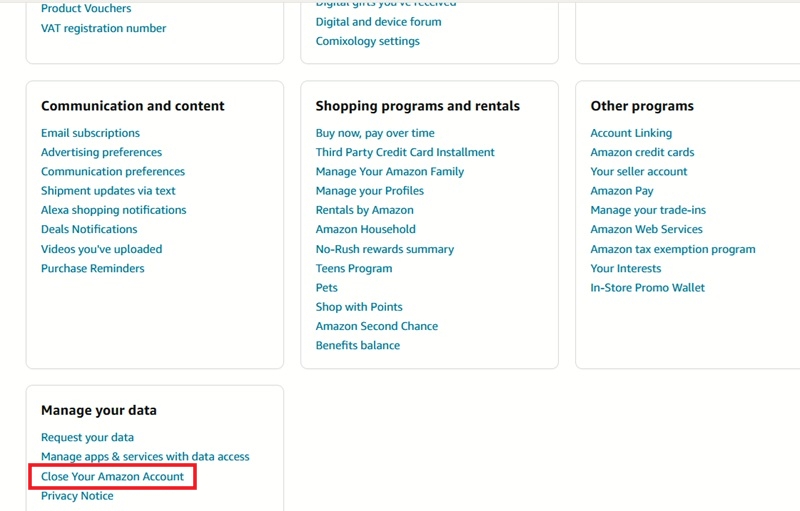This screenshot has height=511, width=800.
Task: Open Purchase Reminders link
Action: (x=93, y=269)
